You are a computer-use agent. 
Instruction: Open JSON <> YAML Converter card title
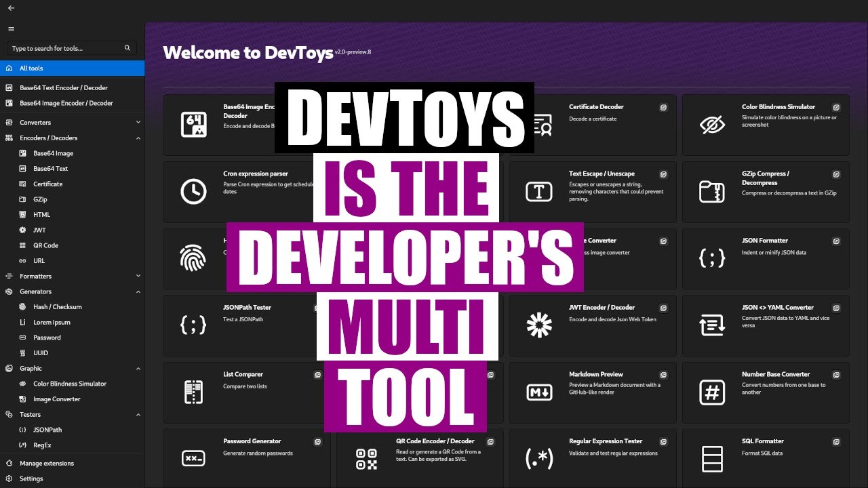[777, 307]
